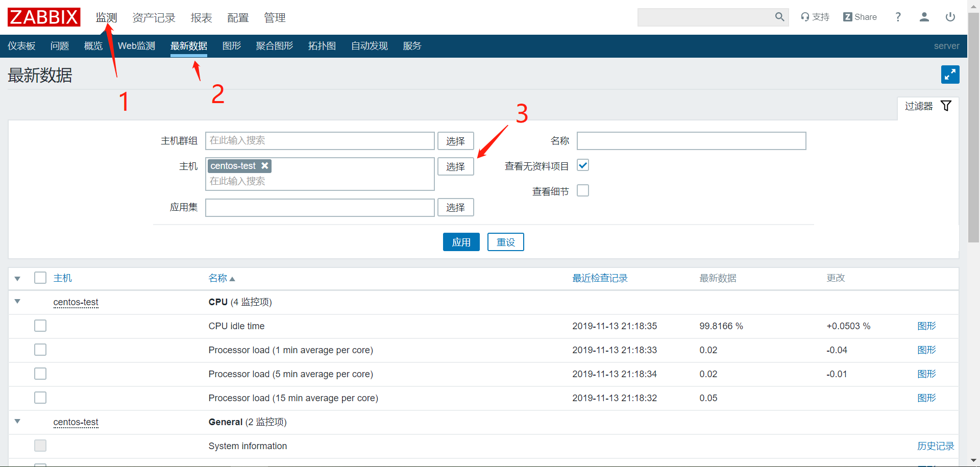Check Processor load 15 min checkbox

(40, 398)
